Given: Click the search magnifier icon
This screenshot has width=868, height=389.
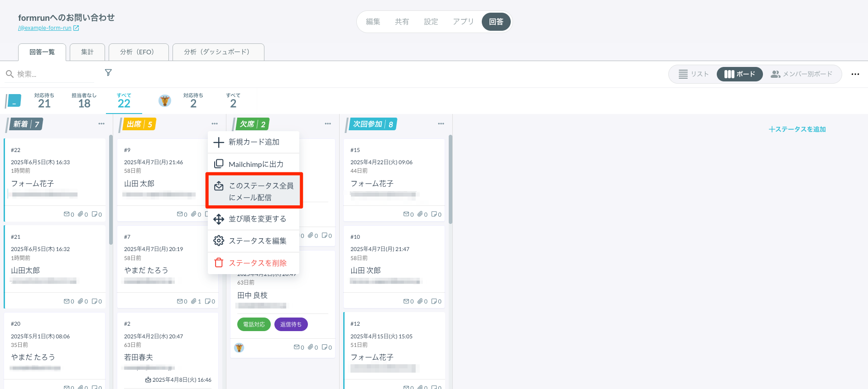Looking at the screenshot, I should pyautogui.click(x=10, y=74).
